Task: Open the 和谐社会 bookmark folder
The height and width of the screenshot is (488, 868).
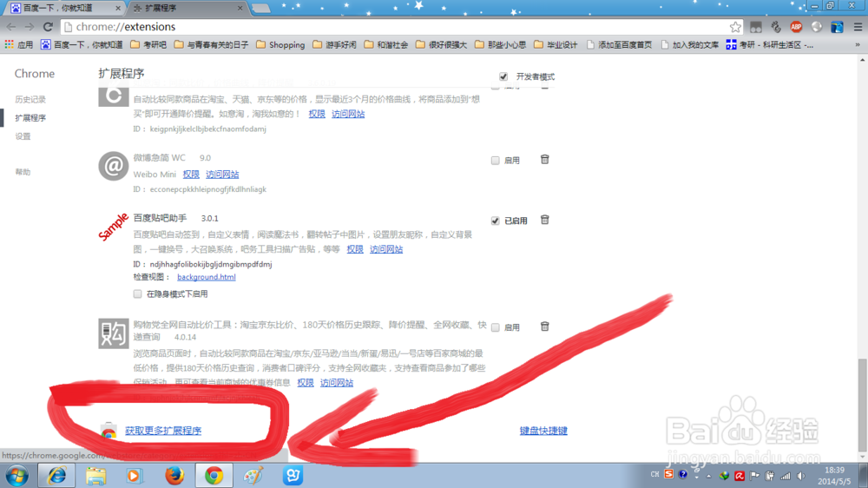Action: pyautogui.click(x=386, y=44)
